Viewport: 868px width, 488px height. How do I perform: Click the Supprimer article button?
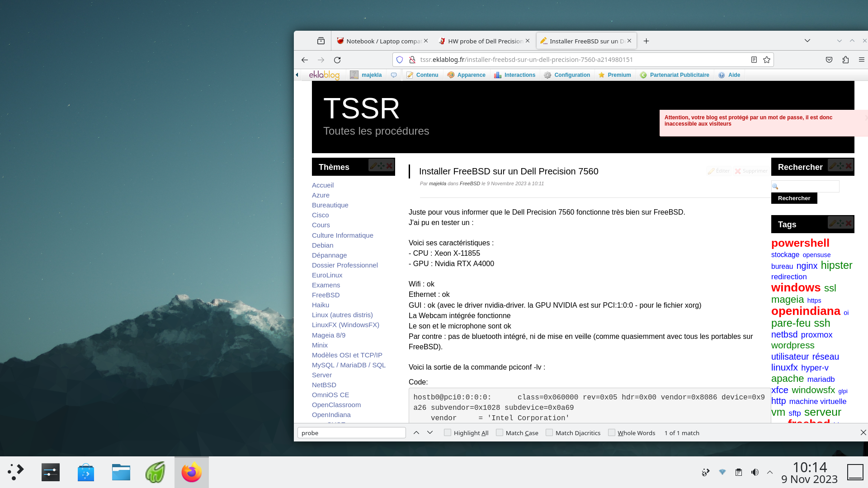coord(751,171)
